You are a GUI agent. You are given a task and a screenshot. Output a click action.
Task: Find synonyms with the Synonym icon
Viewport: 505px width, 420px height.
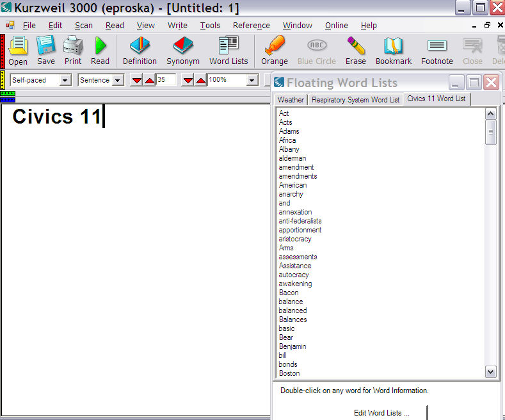[183, 51]
